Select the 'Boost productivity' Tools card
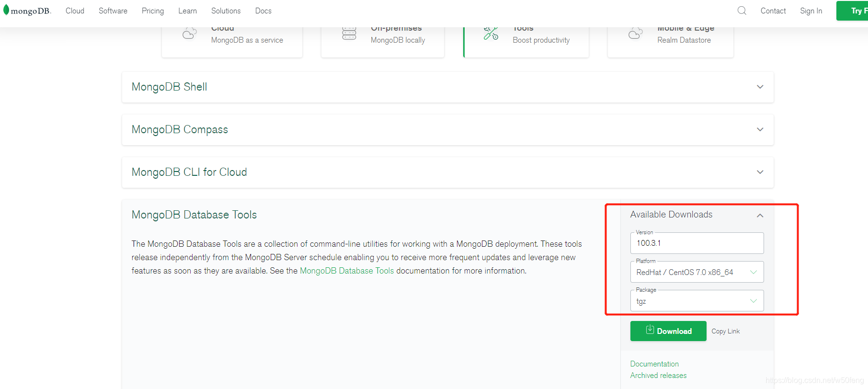 coord(526,42)
